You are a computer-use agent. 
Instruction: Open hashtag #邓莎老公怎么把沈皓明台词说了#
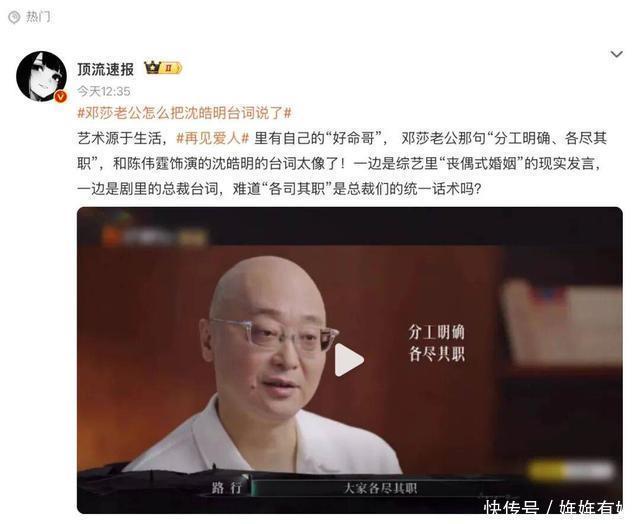pyautogui.click(x=184, y=113)
